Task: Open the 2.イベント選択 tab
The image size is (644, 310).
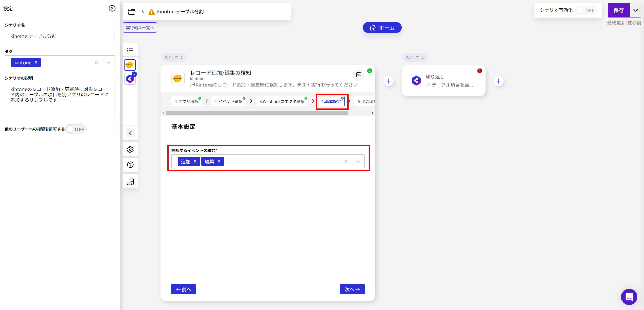Action: click(229, 101)
